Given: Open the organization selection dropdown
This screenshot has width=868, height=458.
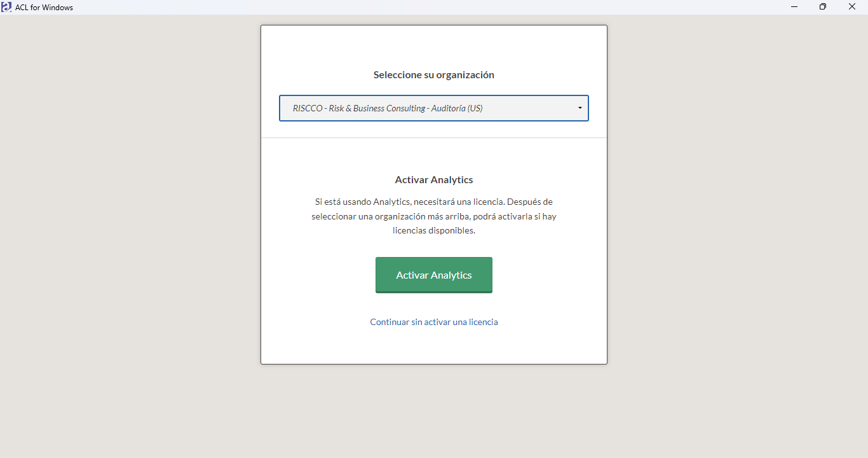Looking at the screenshot, I should click(434, 108).
